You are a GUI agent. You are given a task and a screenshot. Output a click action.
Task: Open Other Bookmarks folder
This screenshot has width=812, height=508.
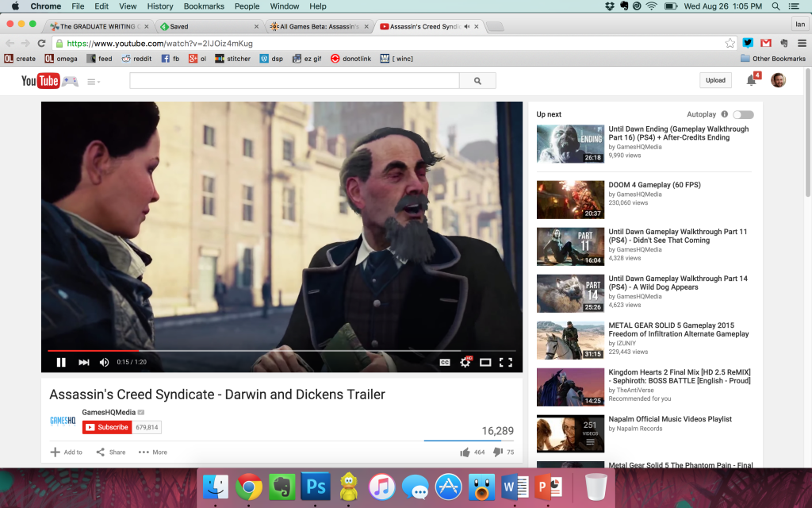click(x=773, y=59)
